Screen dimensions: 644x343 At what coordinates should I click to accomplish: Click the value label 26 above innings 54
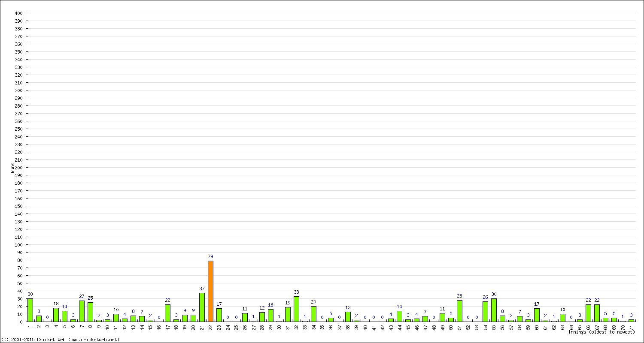pos(485,298)
